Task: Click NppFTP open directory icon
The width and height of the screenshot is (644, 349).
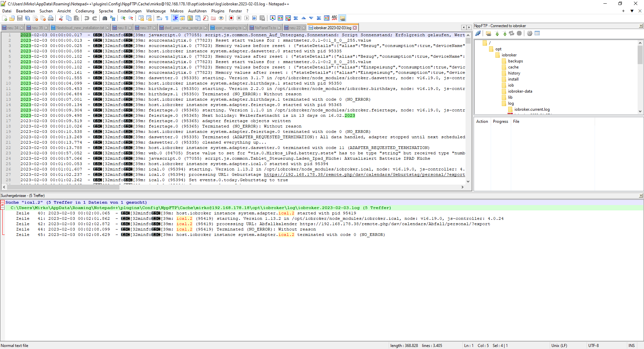Action: point(489,33)
